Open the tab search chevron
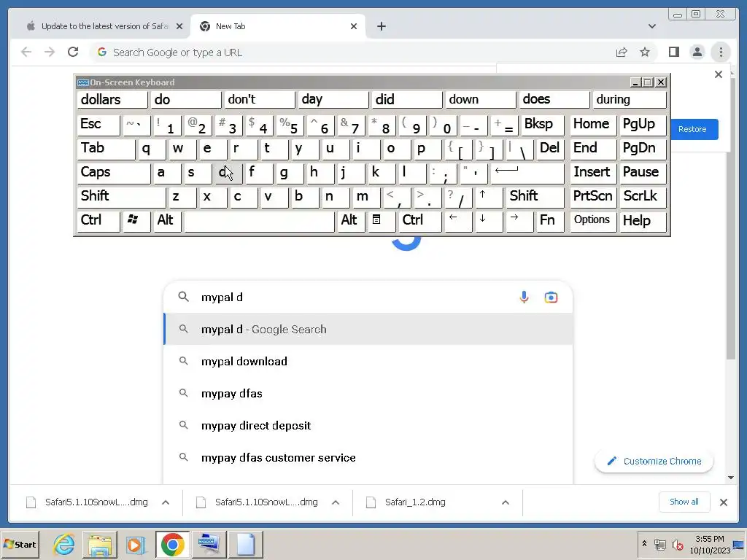This screenshot has width=747, height=560. click(x=651, y=26)
